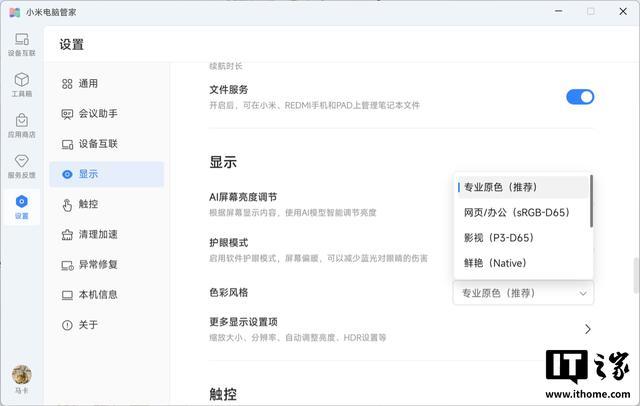Image resolution: width=640 pixels, height=406 pixels.
Task: Click the 会议助手 chat icon
Action: (67, 114)
